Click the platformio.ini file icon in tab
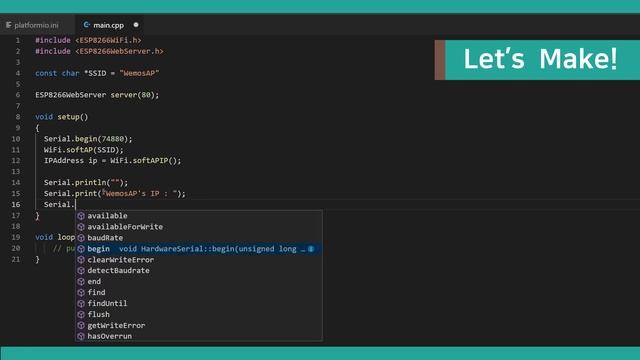 point(9,25)
